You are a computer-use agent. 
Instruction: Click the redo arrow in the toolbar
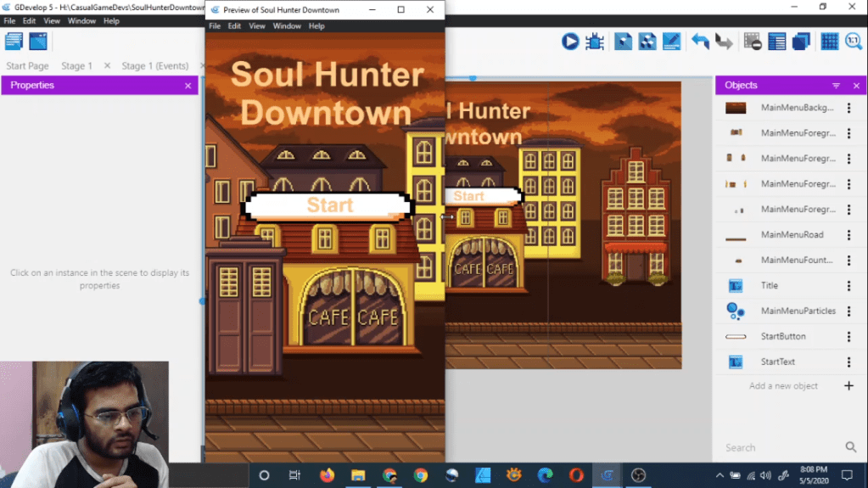[724, 41]
